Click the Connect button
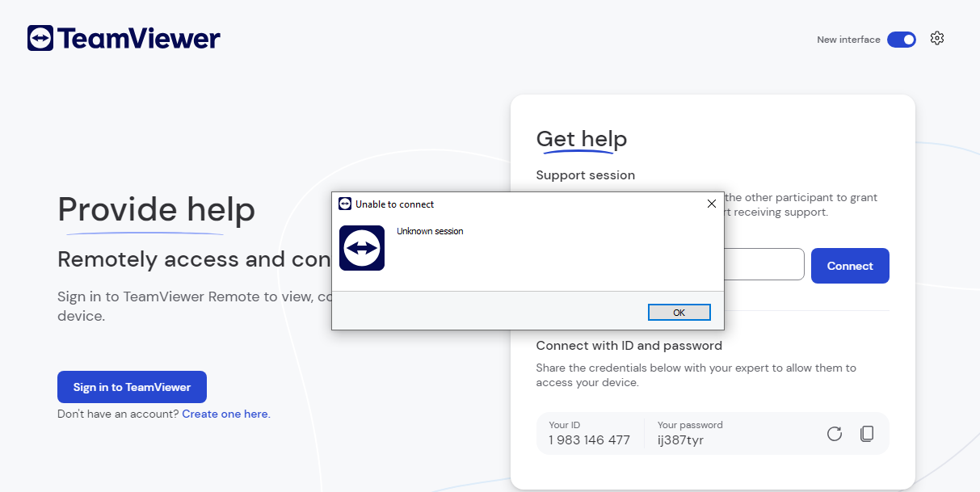Viewport: 980px width, 492px height. (850, 266)
